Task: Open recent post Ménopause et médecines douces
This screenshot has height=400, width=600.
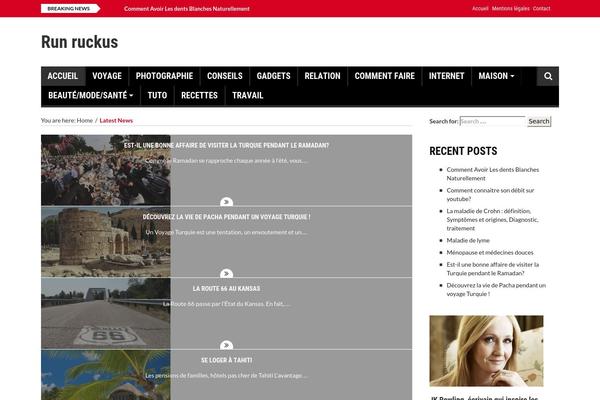Action: pos(490,253)
